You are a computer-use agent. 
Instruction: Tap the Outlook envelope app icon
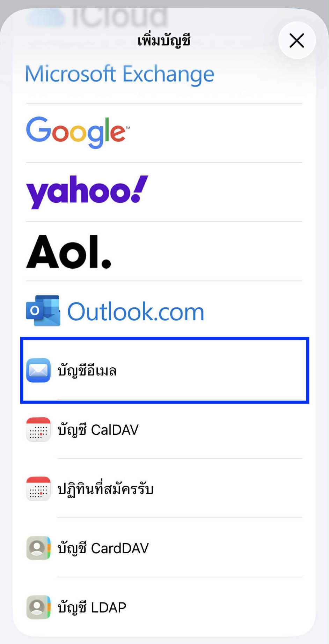point(43,310)
